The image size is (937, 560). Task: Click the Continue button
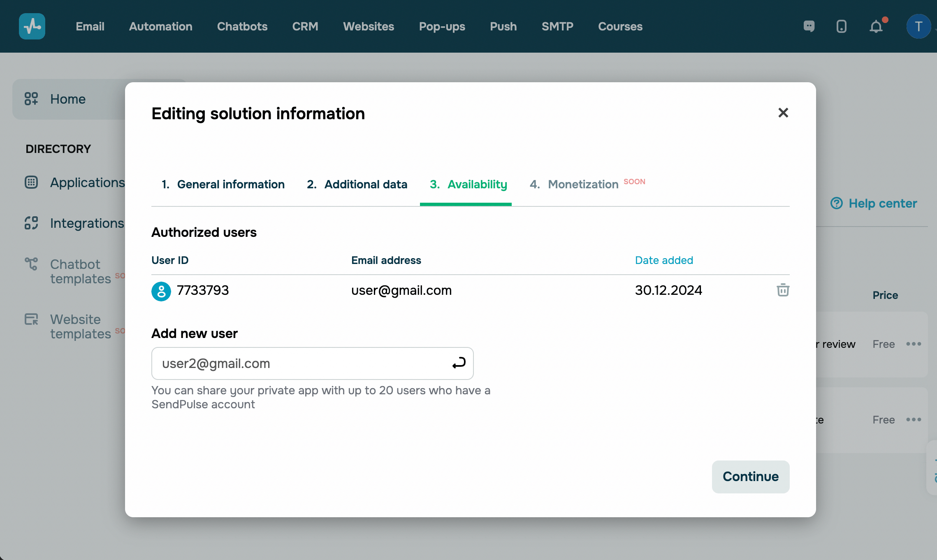point(750,477)
